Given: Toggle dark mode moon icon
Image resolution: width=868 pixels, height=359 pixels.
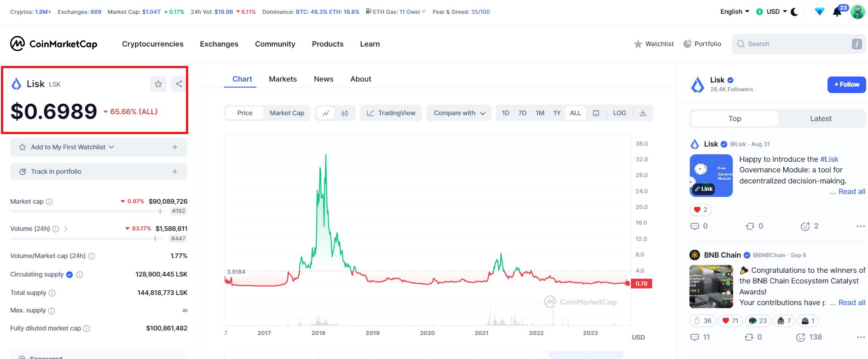Looking at the screenshot, I should (x=794, y=12).
